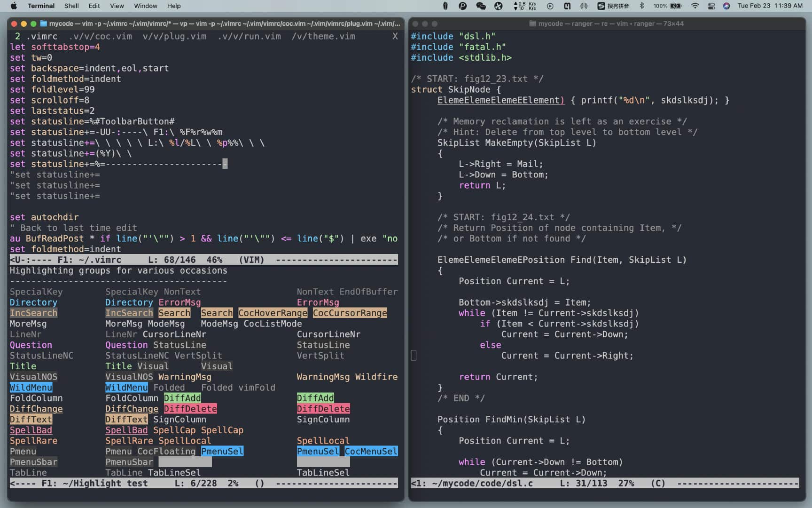Open the network speed monitor in menu bar
Screen dimensions: 812x508
click(x=525, y=6)
